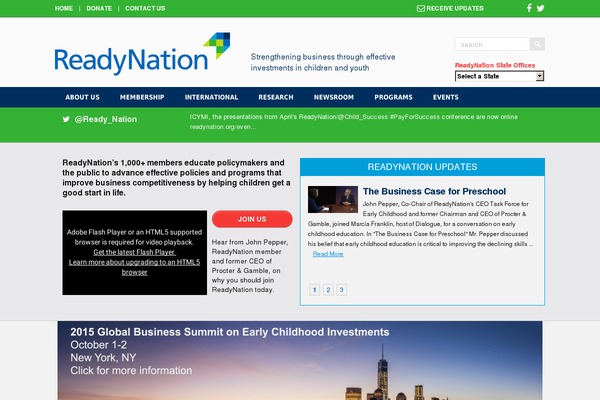
Task: Open the Twitter icon in top bar
Action: coord(540,8)
